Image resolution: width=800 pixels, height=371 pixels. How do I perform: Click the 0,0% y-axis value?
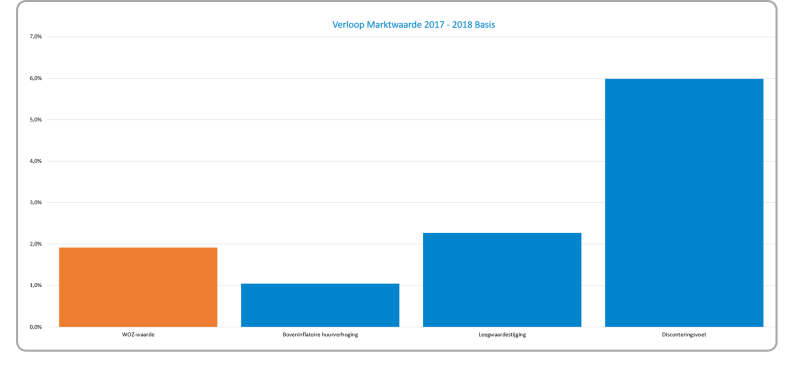click(x=36, y=327)
